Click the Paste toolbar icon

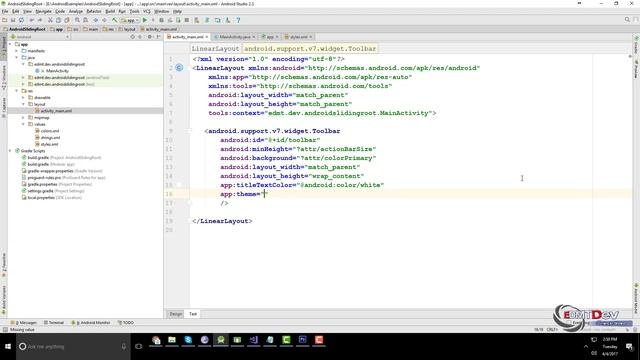[67, 20]
